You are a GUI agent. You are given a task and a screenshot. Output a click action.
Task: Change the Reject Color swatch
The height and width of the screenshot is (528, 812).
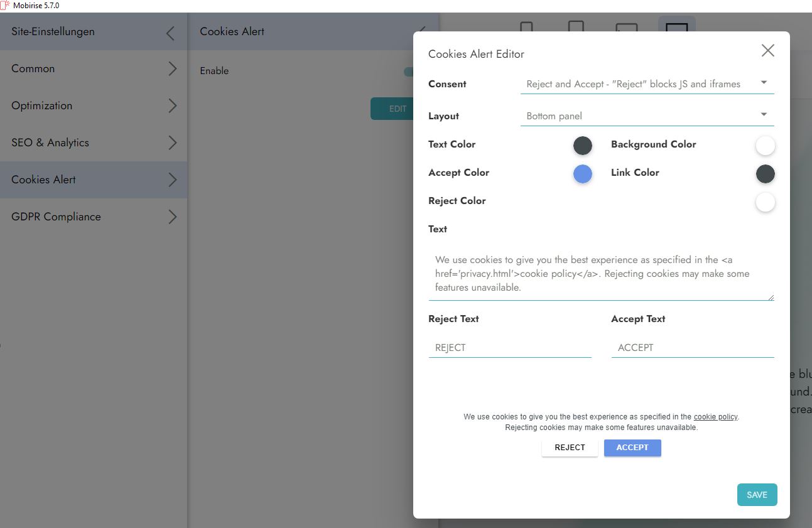[765, 202]
